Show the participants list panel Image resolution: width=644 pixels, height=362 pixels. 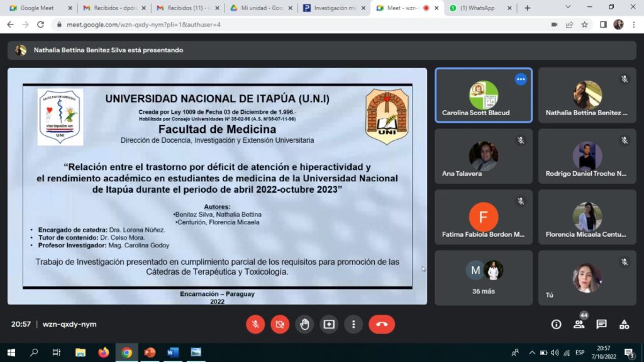pyautogui.click(x=579, y=324)
